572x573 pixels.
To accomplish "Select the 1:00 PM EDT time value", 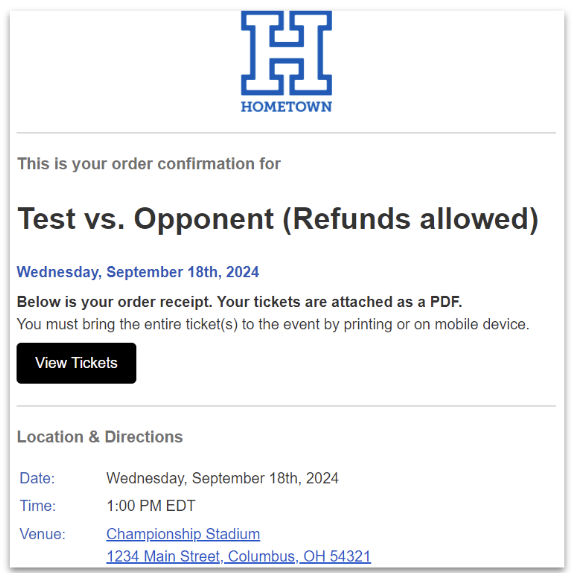I will (151, 506).
